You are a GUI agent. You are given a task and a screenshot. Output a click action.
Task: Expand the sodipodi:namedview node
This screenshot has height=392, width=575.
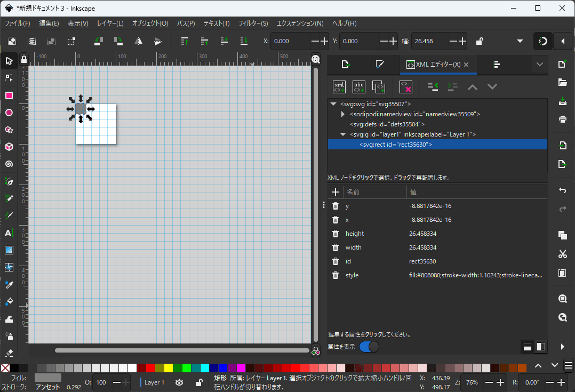[343, 114]
